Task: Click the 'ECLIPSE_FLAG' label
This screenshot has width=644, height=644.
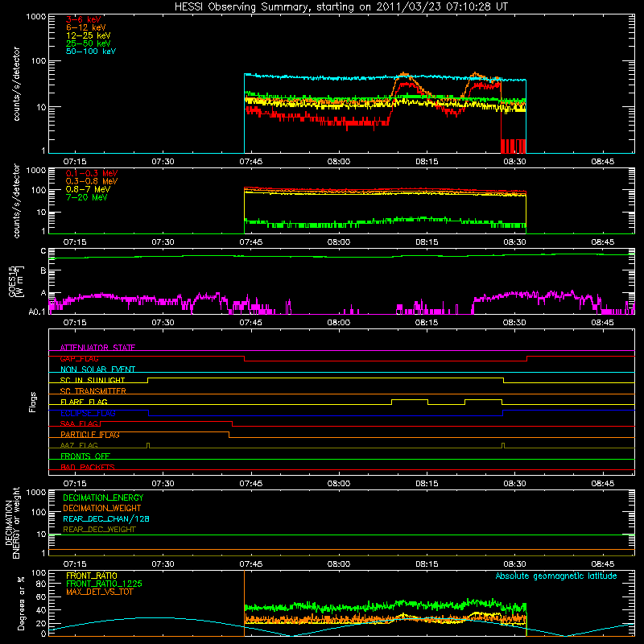Action: pyautogui.click(x=88, y=413)
